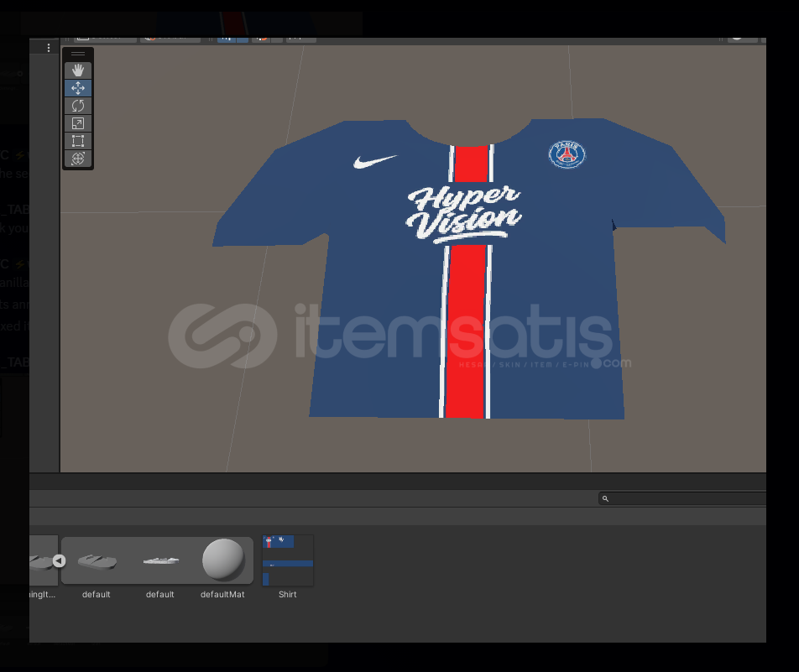Image resolution: width=799 pixels, height=672 pixels.
Task: Focus the project search field
Action: 683,498
